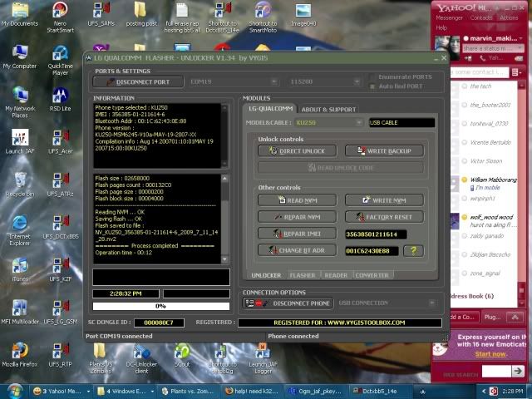Open the My Computer icon

pyautogui.click(x=20, y=57)
